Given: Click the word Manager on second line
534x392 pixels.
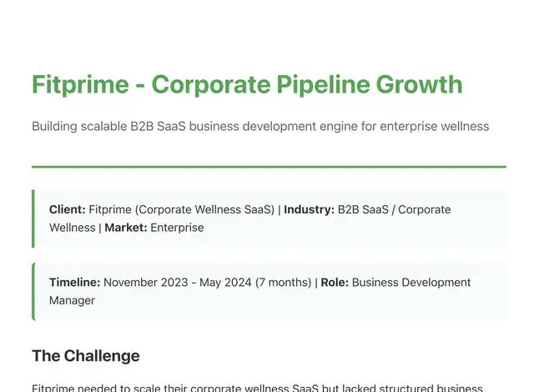Looking at the screenshot, I should (x=73, y=300).
